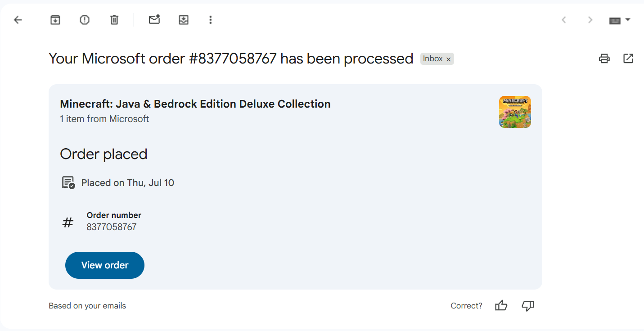This screenshot has width=644, height=331.
Task: Give thumbs down for incorrect summary
Action: click(x=527, y=306)
